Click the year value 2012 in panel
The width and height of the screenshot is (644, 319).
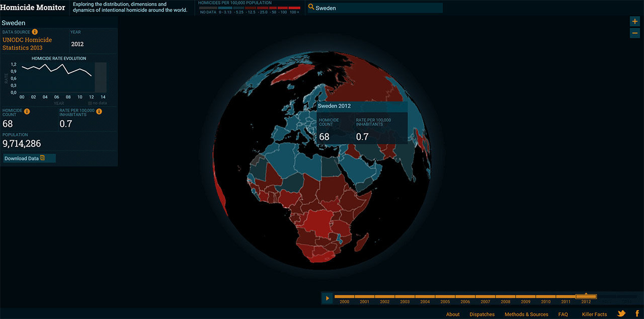coord(77,44)
